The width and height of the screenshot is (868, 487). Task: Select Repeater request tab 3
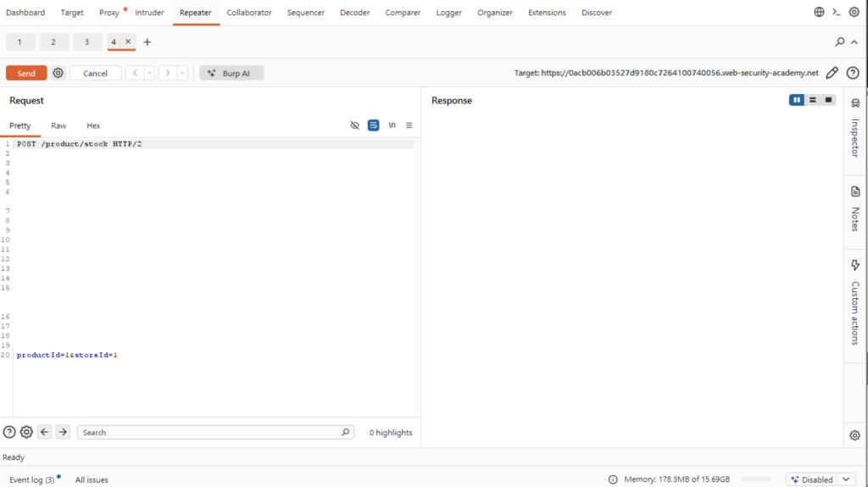pos(87,42)
